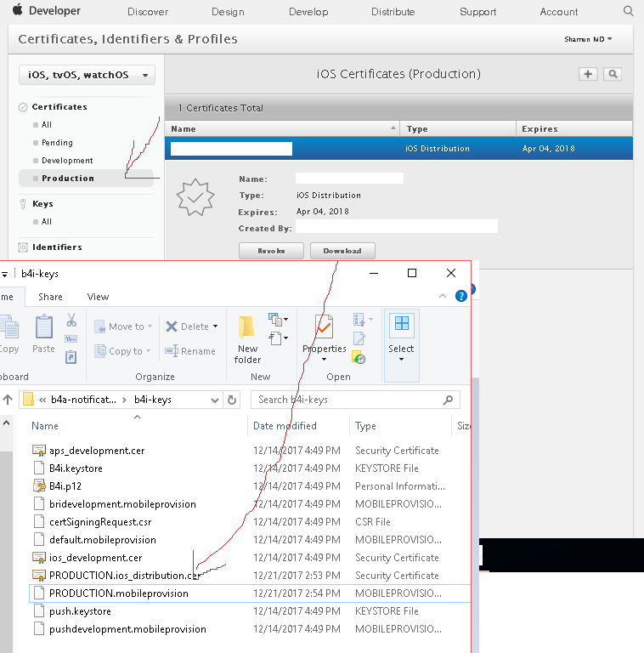Select All under Keys
Viewport: 644px width, 653px height.
pyautogui.click(x=47, y=222)
